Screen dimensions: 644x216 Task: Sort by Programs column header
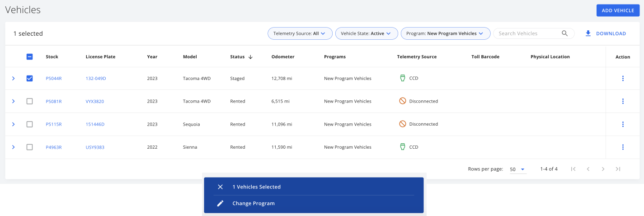(335, 57)
